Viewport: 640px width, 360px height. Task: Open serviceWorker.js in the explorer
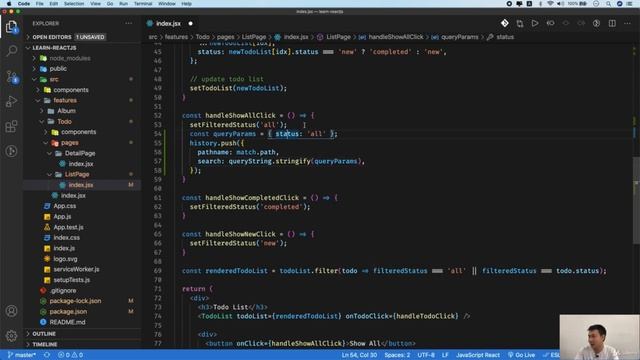pyautogui.click(x=76, y=269)
